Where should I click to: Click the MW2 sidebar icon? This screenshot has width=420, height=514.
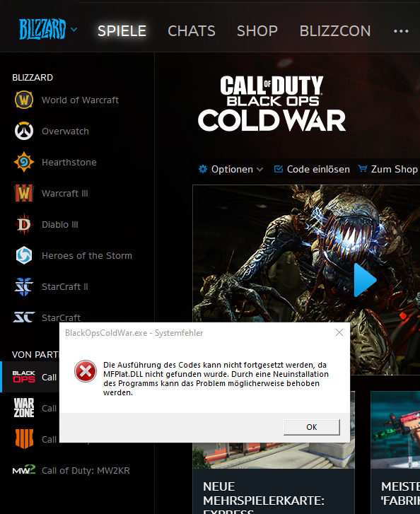click(x=24, y=470)
